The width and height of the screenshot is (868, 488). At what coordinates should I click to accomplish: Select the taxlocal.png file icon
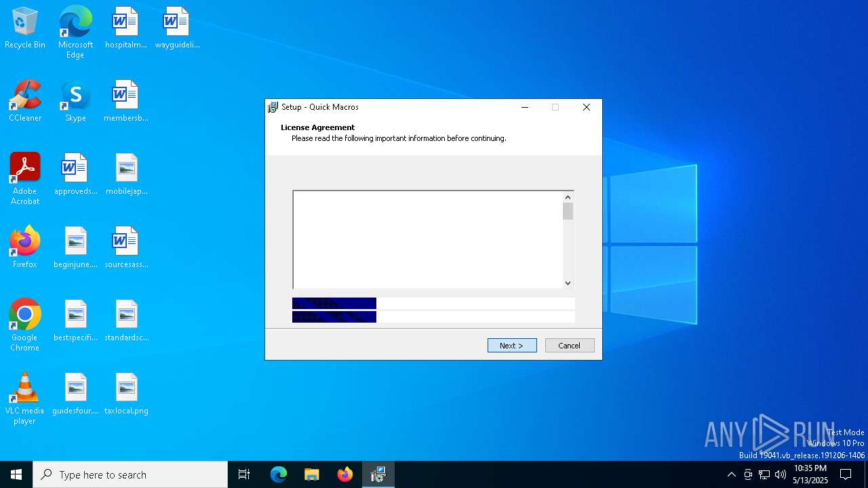126,394
